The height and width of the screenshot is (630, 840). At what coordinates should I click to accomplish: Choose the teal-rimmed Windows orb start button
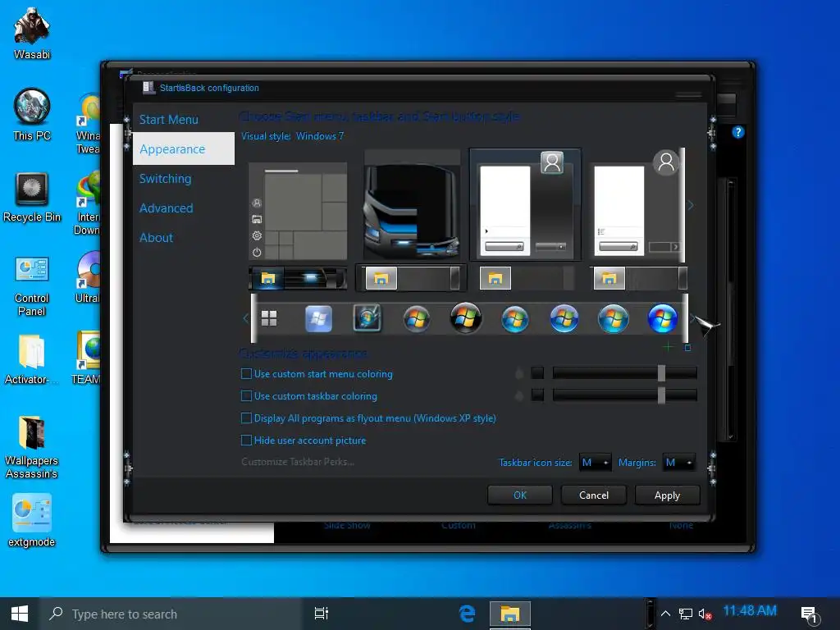tap(515, 319)
